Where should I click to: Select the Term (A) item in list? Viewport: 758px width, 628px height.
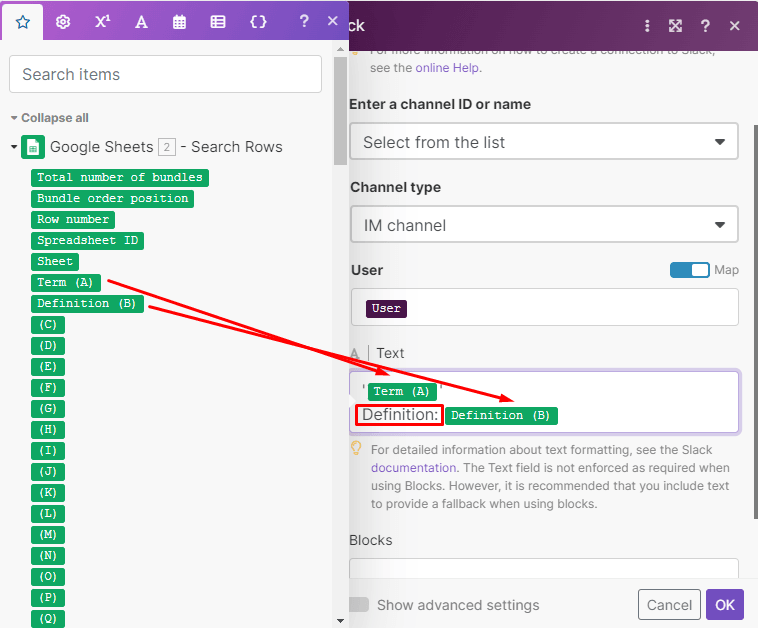tap(66, 282)
